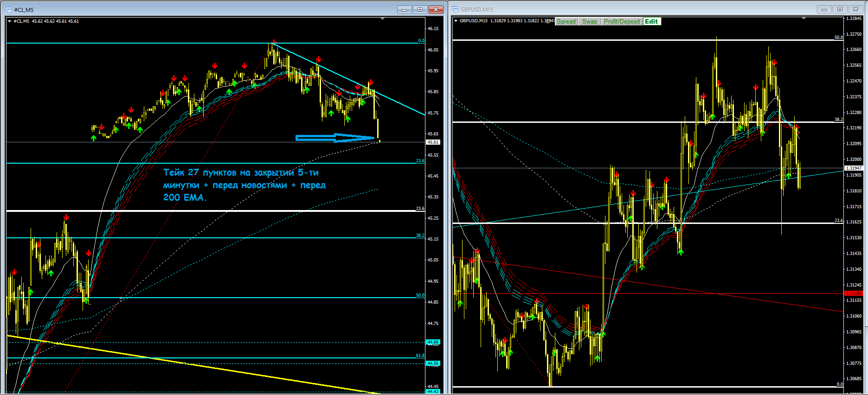Click the chart shift triangle in #CL window
This screenshot has height=395, width=868.
[382, 19]
